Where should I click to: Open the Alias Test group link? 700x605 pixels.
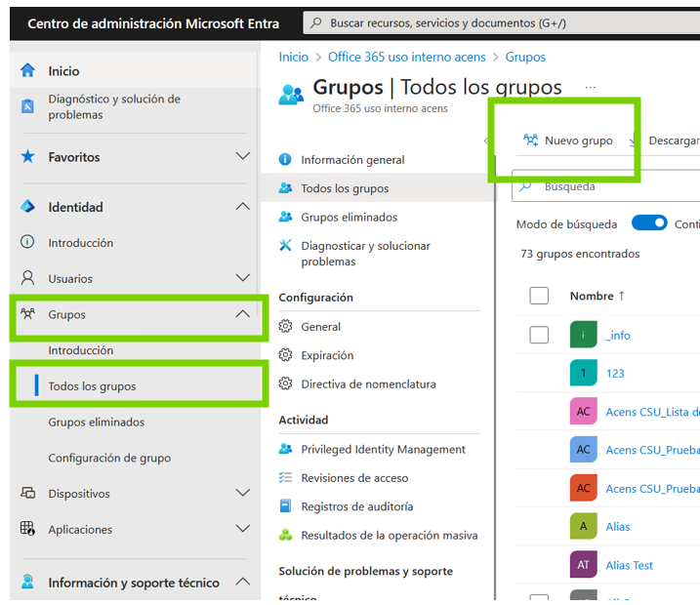tap(629, 565)
